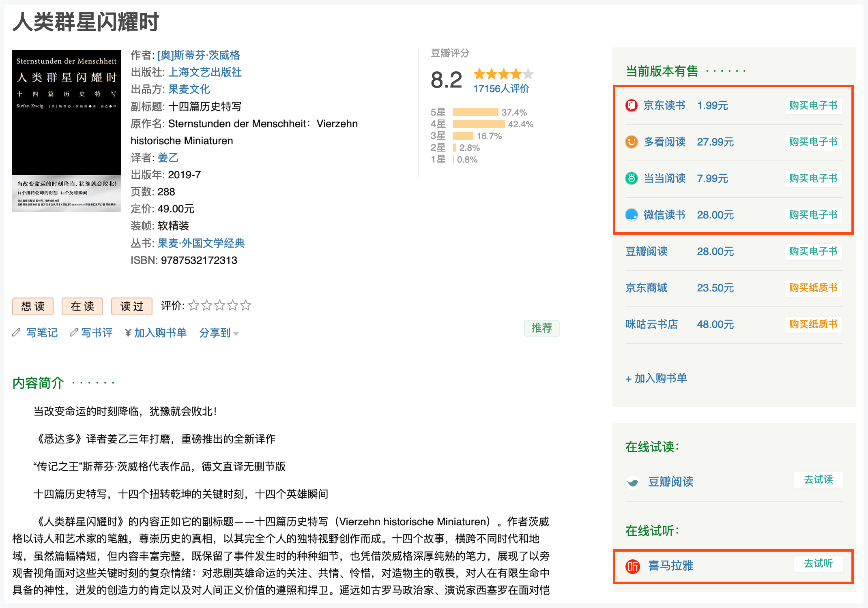This screenshot has width=868, height=608.
Task: Click the 多看阅读 orange icon
Action: click(x=632, y=142)
